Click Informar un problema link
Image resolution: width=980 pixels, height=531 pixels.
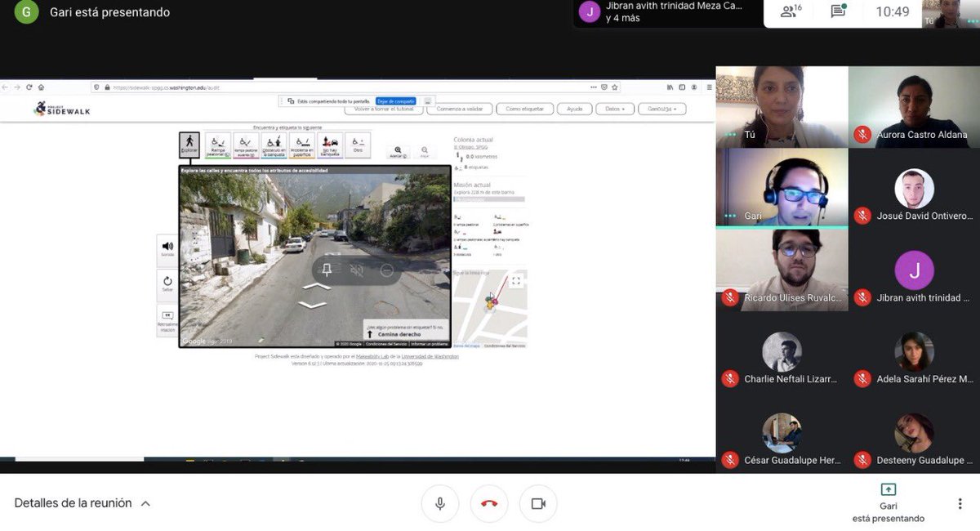pyautogui.click(x=429, y=344)
